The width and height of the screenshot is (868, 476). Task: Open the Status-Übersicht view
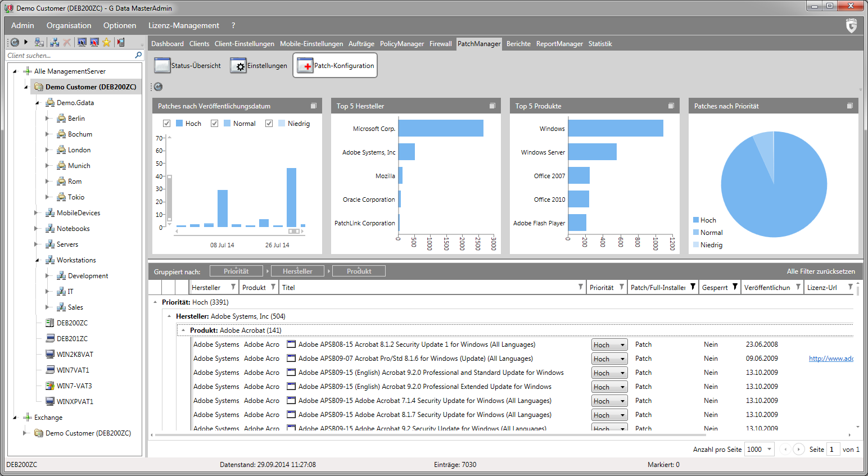click(x=188, y=66)
